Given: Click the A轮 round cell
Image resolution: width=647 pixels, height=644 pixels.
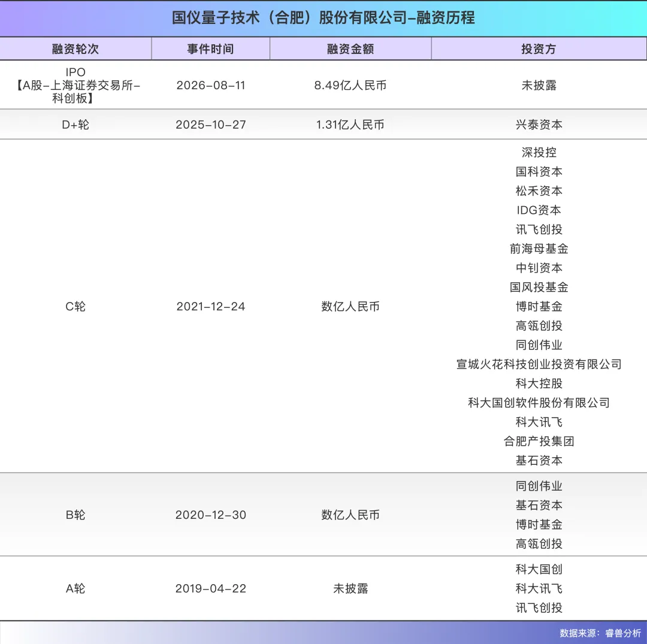Looking at the screenshot, I should [75, 588].
